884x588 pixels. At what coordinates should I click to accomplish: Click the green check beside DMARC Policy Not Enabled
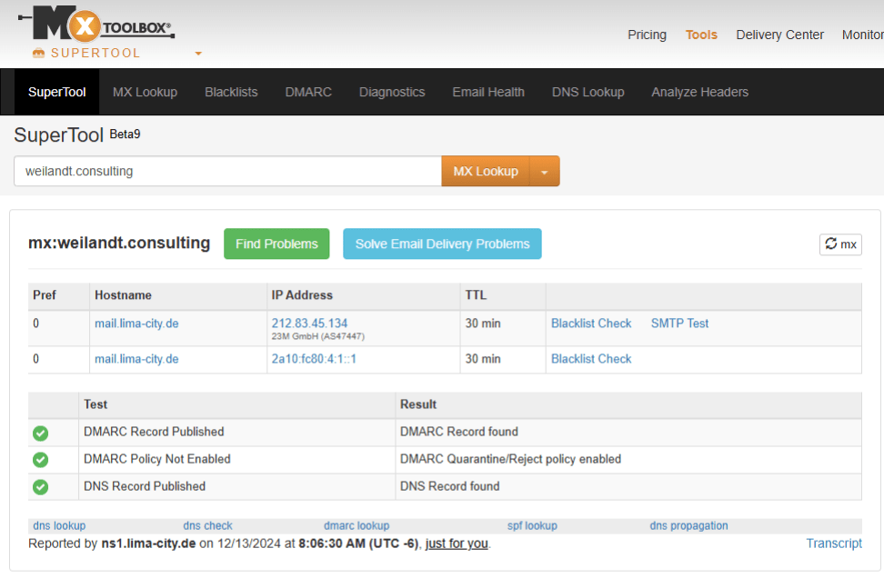40,460
